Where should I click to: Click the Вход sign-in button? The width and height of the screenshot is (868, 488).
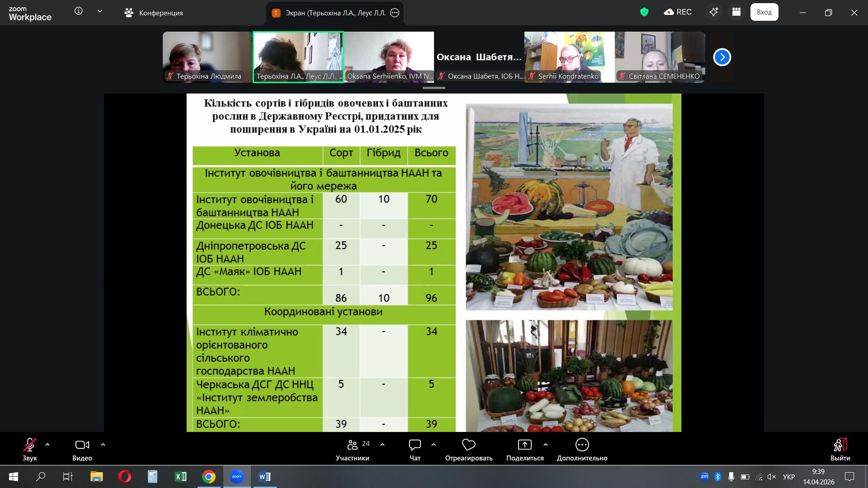[764, 12]
